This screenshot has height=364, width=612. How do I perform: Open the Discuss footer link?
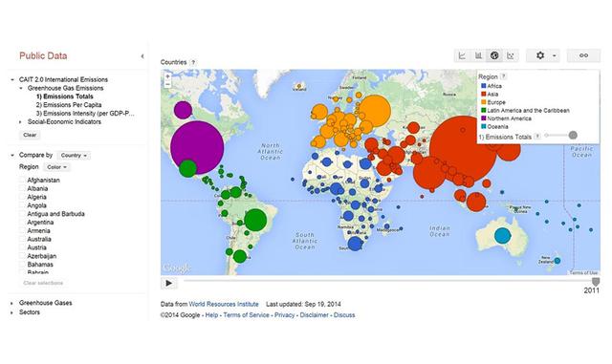344,315
